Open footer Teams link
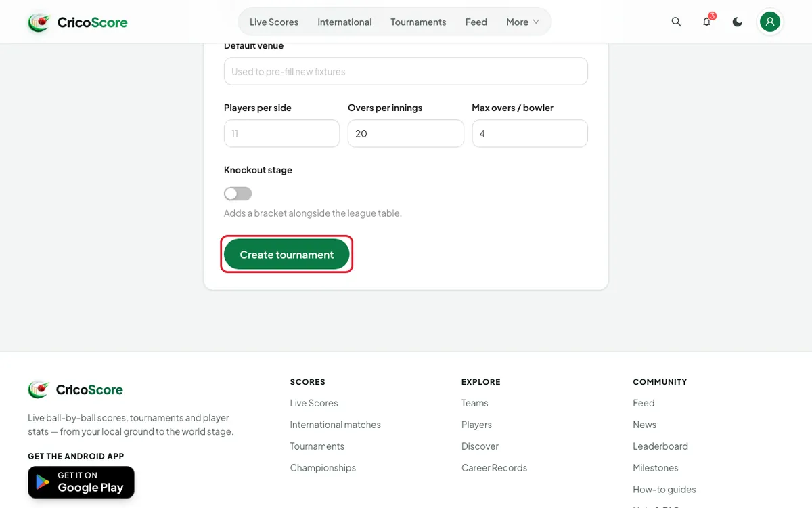812x508 pixels. (x=475, y=403)
